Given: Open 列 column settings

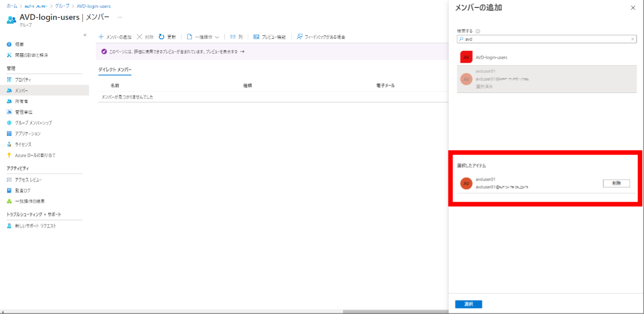Looking at the screenshot, I should [236, 37].
